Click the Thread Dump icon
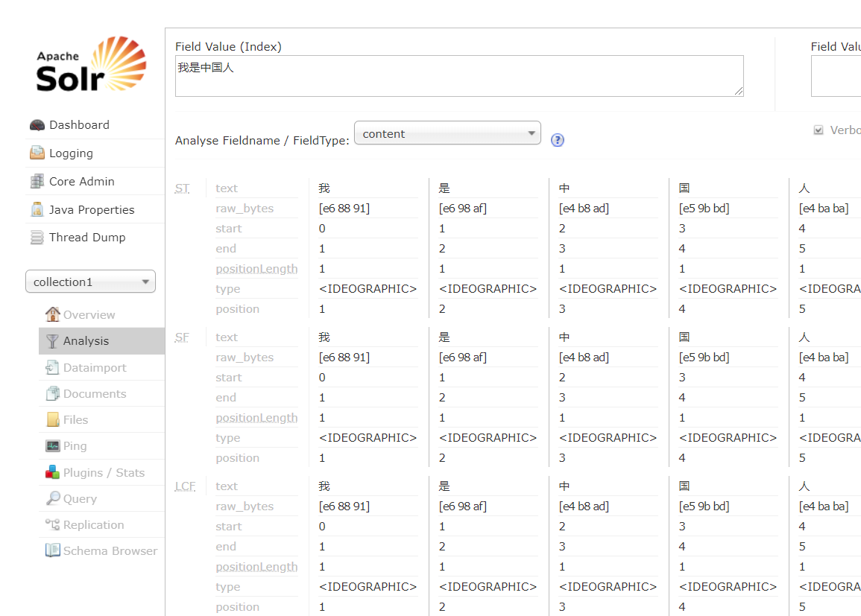Screen dimensions: 861x616 (x=37, y=238)
